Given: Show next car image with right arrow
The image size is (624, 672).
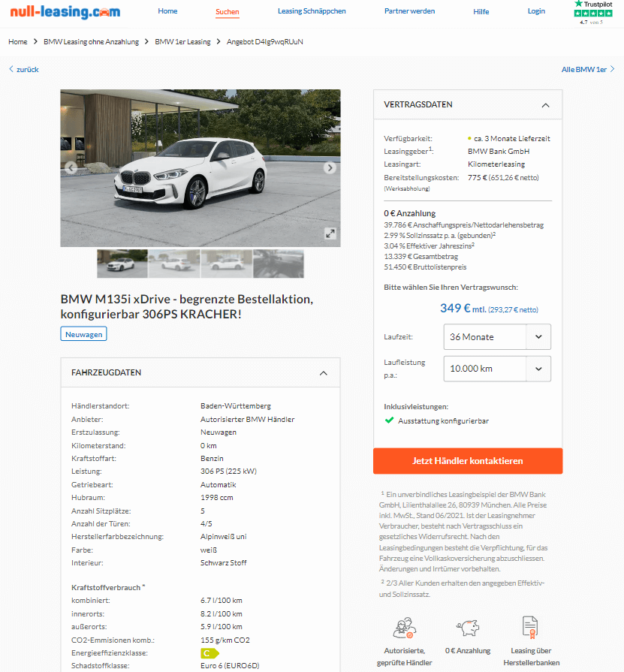Looking at the screenshot, I should coord(330,168).
